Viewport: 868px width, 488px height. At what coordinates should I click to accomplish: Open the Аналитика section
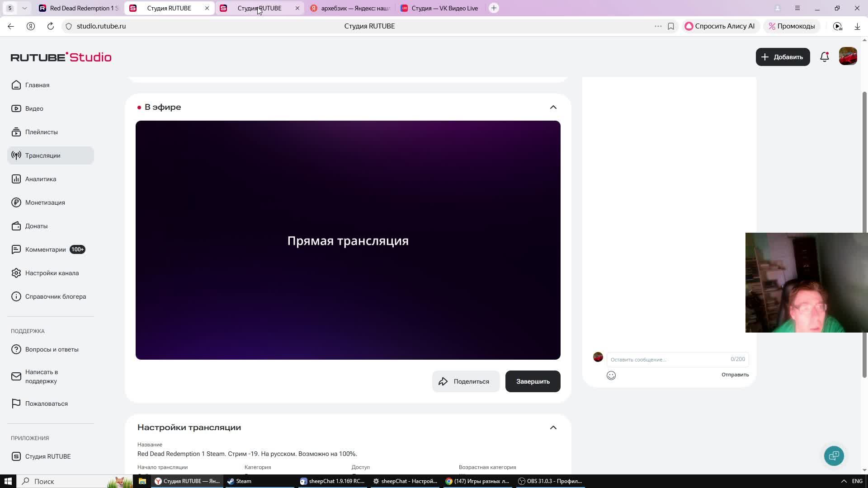coord(41,179)
